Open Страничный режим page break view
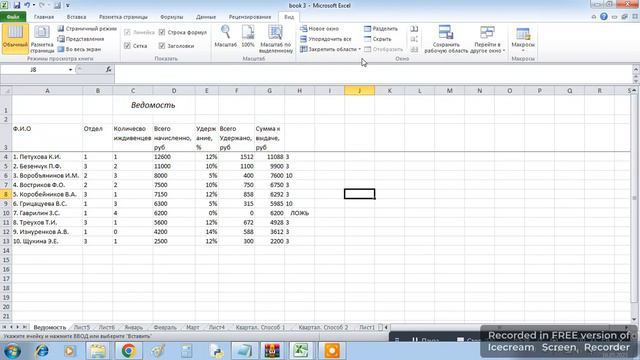 coord(87,29)
